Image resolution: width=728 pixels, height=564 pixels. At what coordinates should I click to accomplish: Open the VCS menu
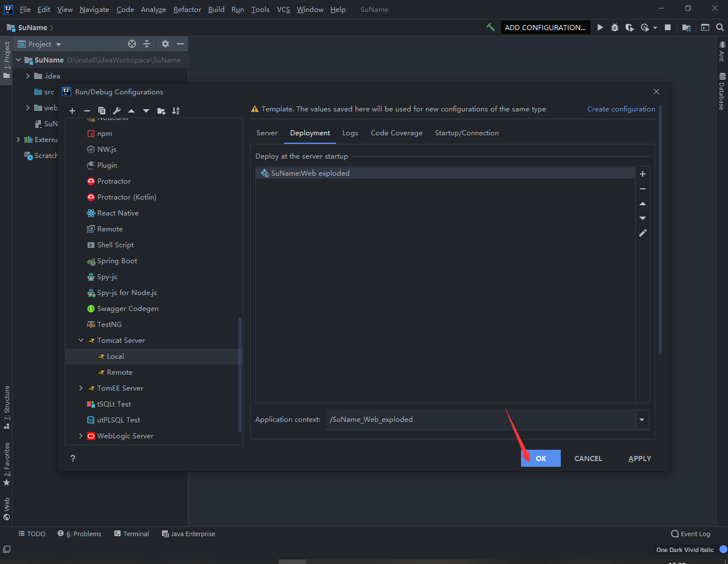[x=283, y=9]
